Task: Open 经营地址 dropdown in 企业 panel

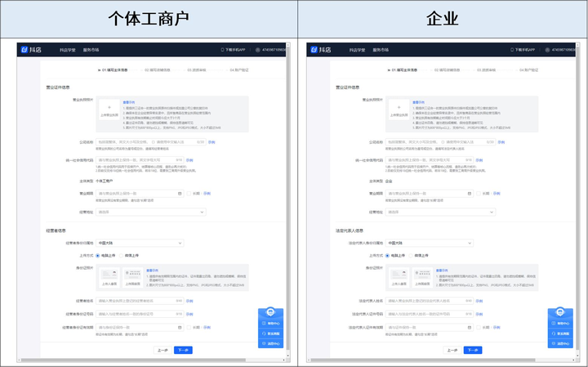Action: pos(441,212)
